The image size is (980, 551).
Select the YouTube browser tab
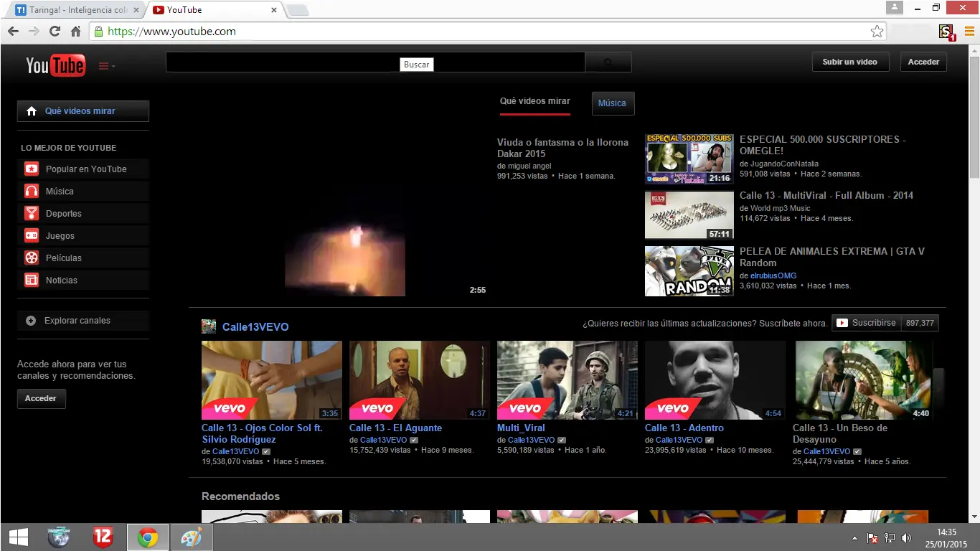coord(215,10)
